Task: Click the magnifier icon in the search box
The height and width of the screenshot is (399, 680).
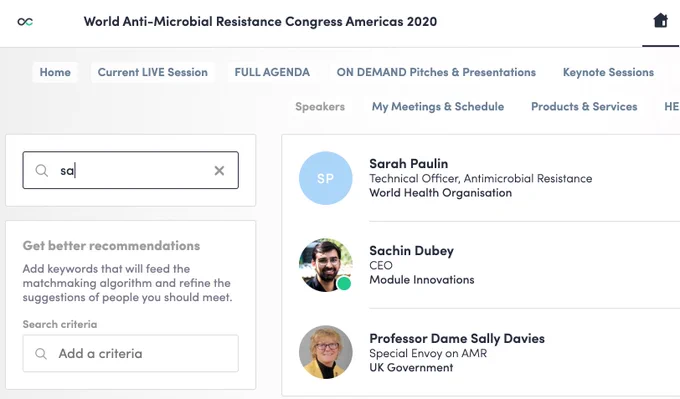Action: (42, 170)
